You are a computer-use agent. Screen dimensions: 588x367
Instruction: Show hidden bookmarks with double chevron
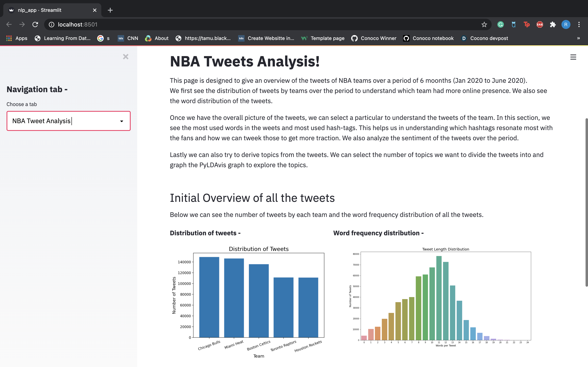pyautogui.click(x=578, y=38)
